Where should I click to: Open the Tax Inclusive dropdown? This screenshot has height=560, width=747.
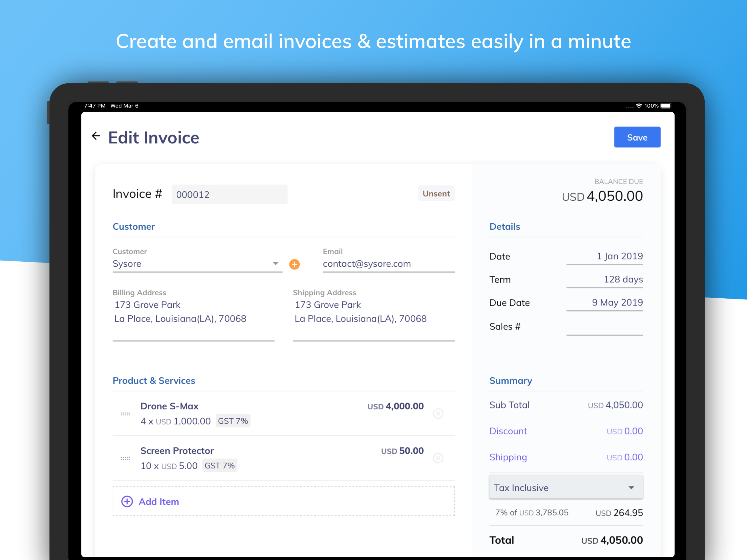coord(566,487)
